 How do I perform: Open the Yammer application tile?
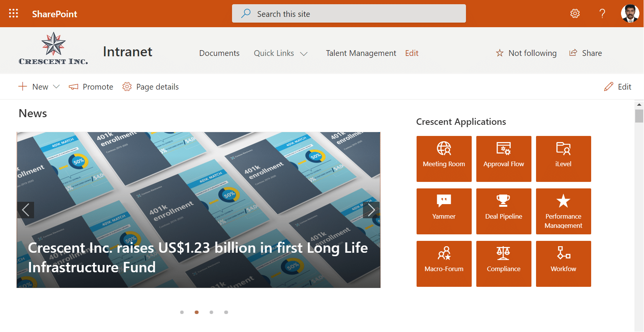click(x=444, y=211)
